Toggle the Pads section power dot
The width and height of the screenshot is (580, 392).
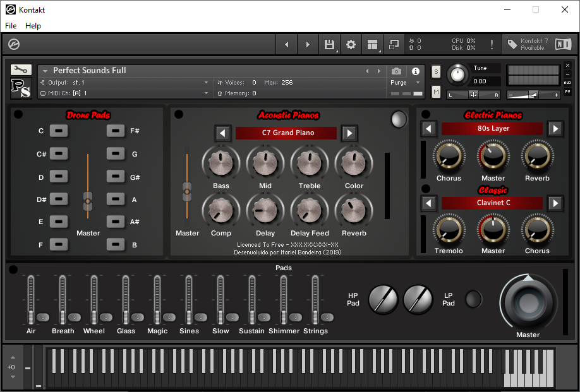pos(13,270)
